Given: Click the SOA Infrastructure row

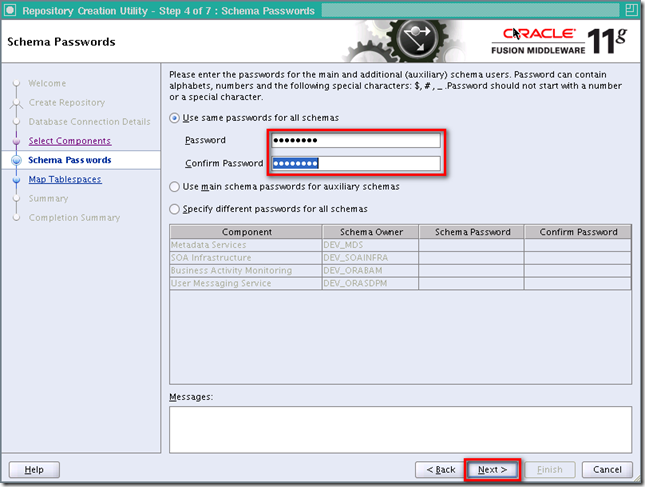Looking at the screenshot, I should click(400, 258).
